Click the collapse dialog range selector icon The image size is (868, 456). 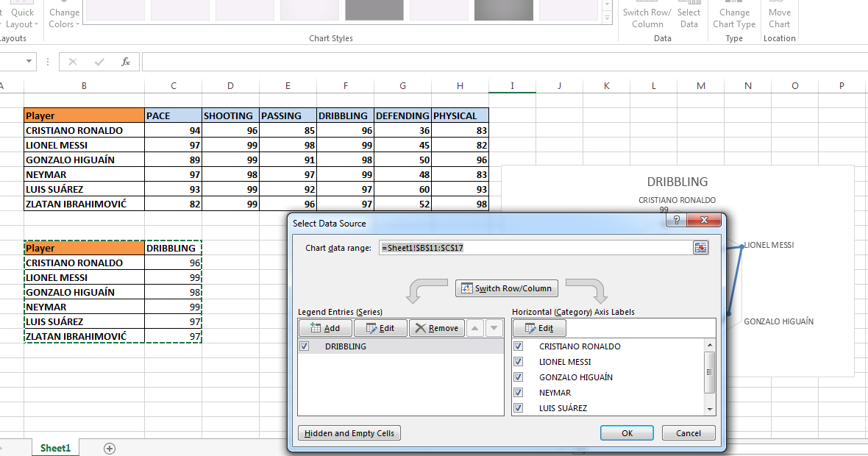point(700,247)
